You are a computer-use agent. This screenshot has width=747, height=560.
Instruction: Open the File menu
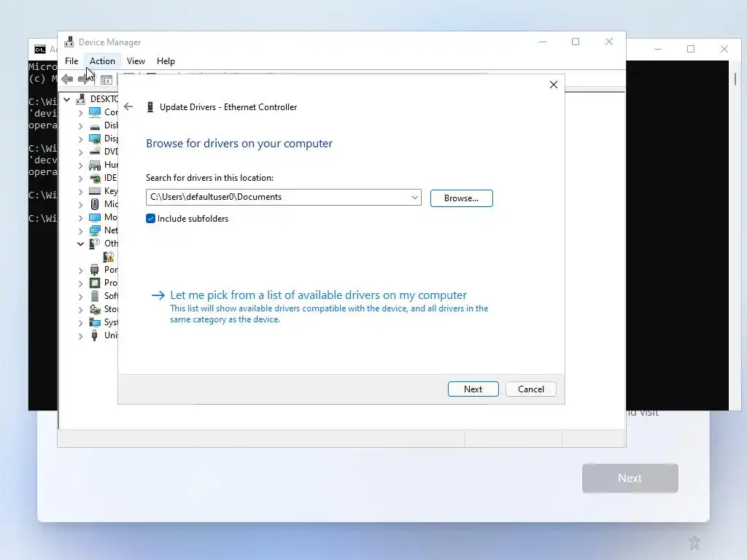[x=71, y=61]
